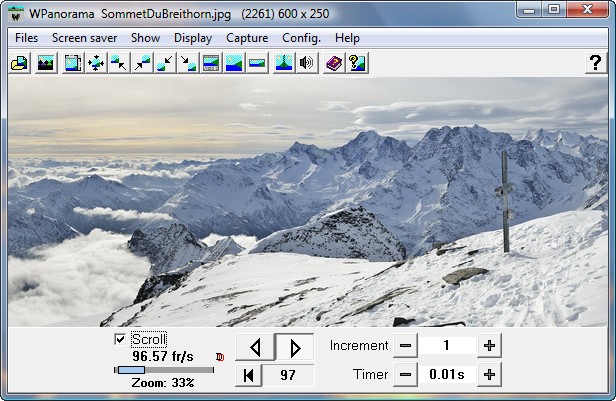Click the large question mark toolbar button
This screenshot has width=616, height=401.
596,63
